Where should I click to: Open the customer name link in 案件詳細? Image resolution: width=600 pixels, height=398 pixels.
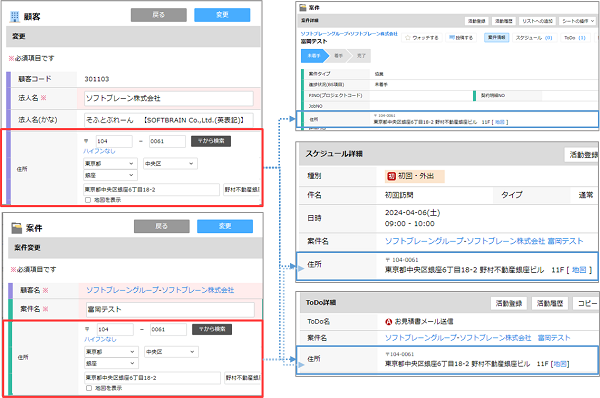click(349, 34)
